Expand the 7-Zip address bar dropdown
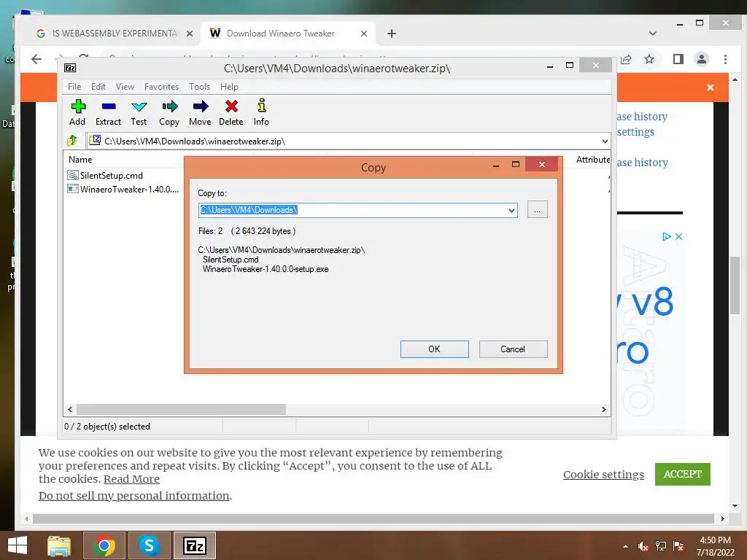Viewport: 747px width, 560px height. click(605, 141)
